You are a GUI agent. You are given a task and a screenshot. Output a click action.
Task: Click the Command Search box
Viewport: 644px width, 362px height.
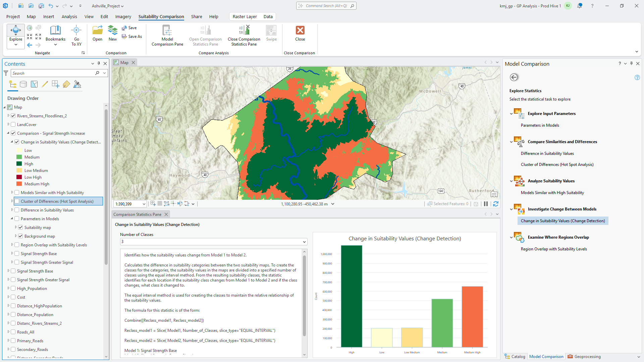(x=326, y=6)
